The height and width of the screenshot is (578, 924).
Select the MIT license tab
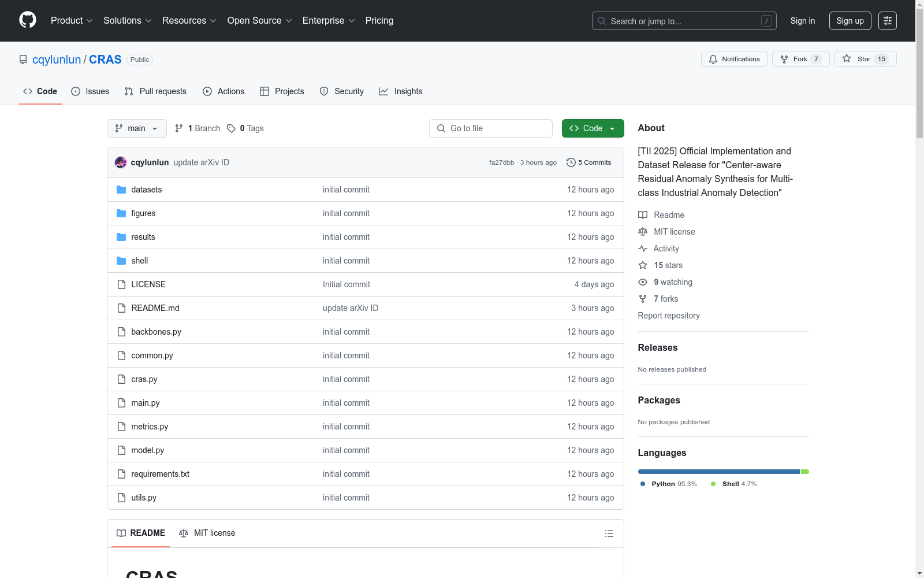[207, 533]
